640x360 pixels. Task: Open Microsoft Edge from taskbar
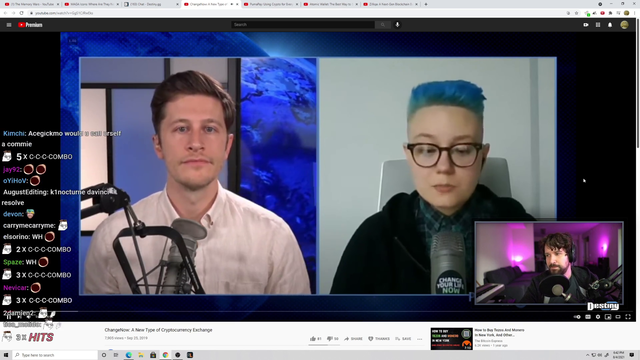(129, 355)
